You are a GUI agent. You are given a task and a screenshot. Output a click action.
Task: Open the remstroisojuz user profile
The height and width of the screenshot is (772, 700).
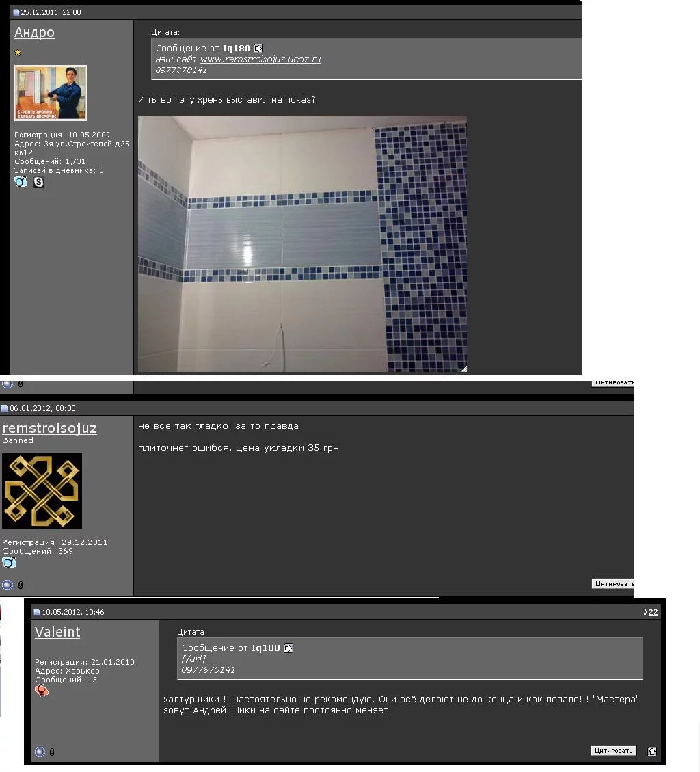[49, 428]
